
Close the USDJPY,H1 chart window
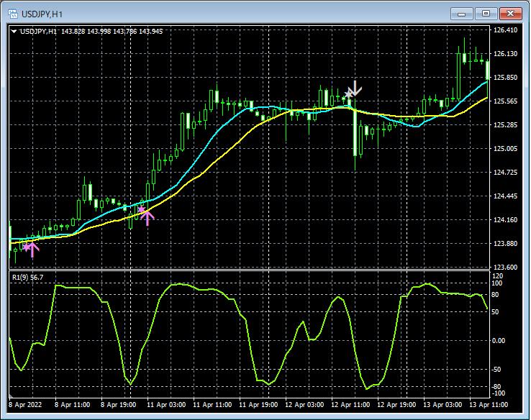point(511,14)
